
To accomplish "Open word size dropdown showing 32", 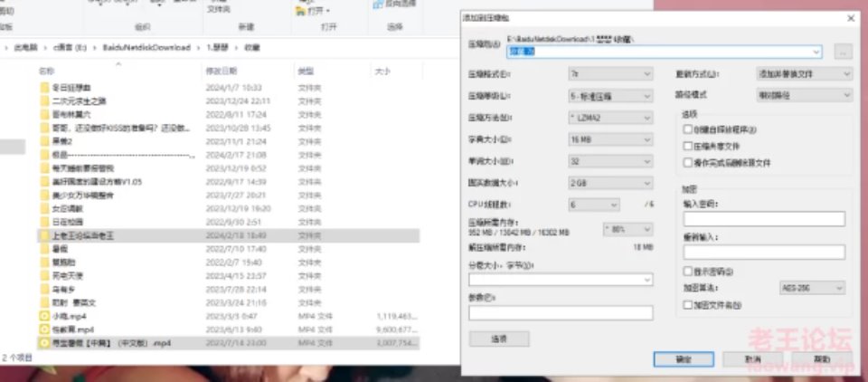I will [610, 161].
